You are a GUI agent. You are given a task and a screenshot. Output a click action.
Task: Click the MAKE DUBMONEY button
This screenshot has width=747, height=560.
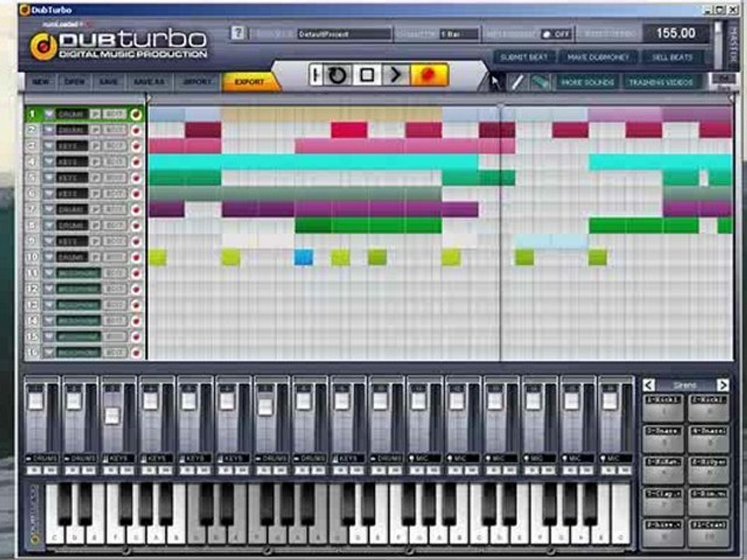click(598, 57)
